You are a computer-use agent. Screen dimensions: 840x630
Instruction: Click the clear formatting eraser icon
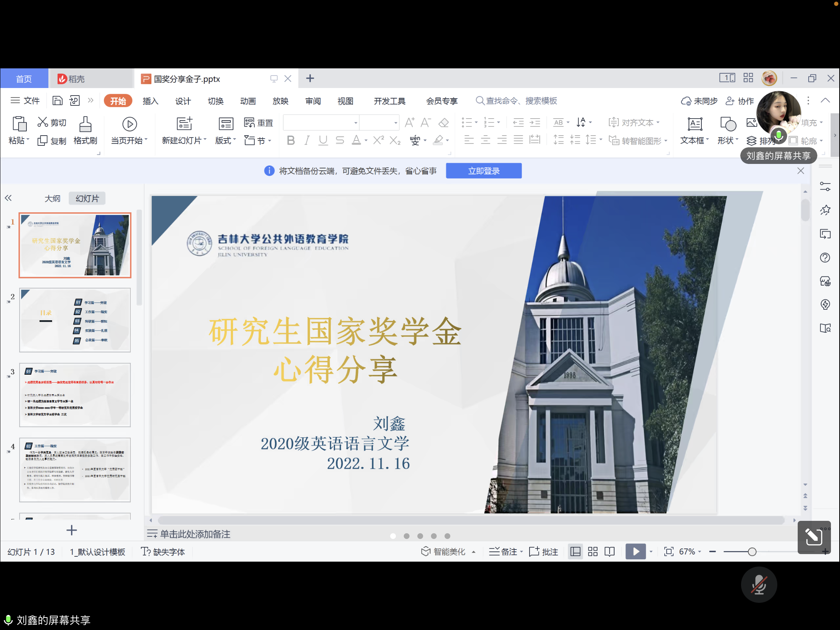coord(443,123)
